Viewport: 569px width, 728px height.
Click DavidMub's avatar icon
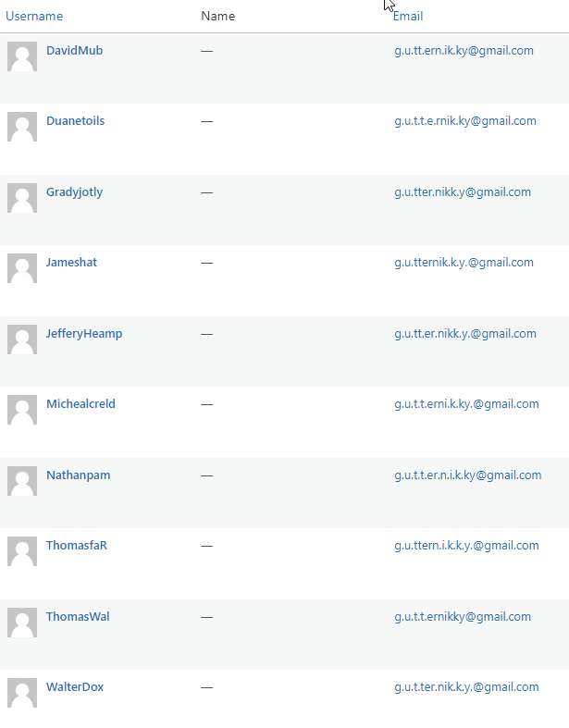[22, 56]
